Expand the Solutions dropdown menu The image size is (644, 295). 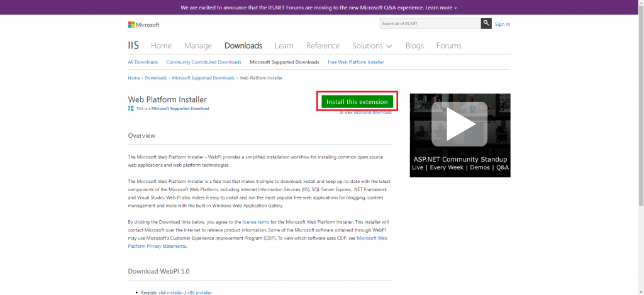tap(372, 46)
